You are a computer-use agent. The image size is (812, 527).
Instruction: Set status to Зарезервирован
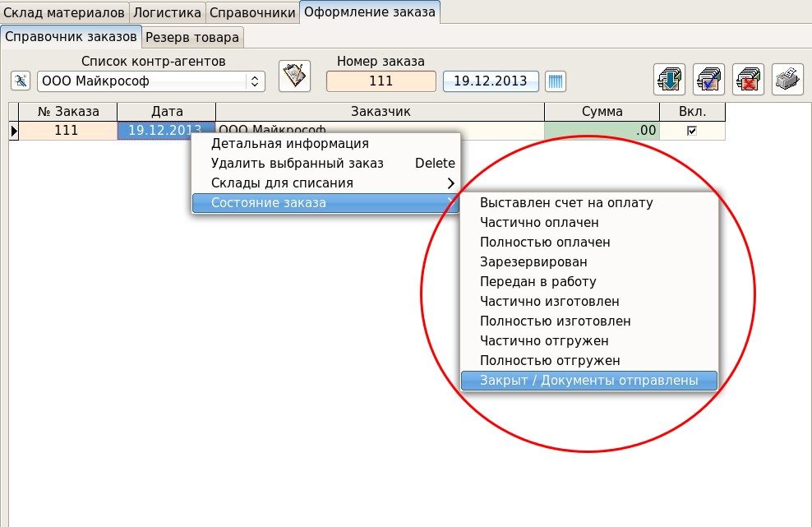[589, 261]
